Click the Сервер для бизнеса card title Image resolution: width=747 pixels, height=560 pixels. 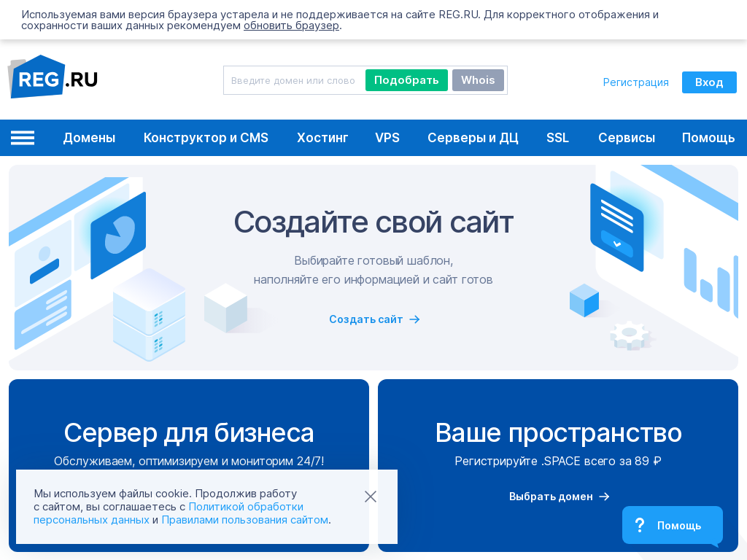[x=189, y=433]
